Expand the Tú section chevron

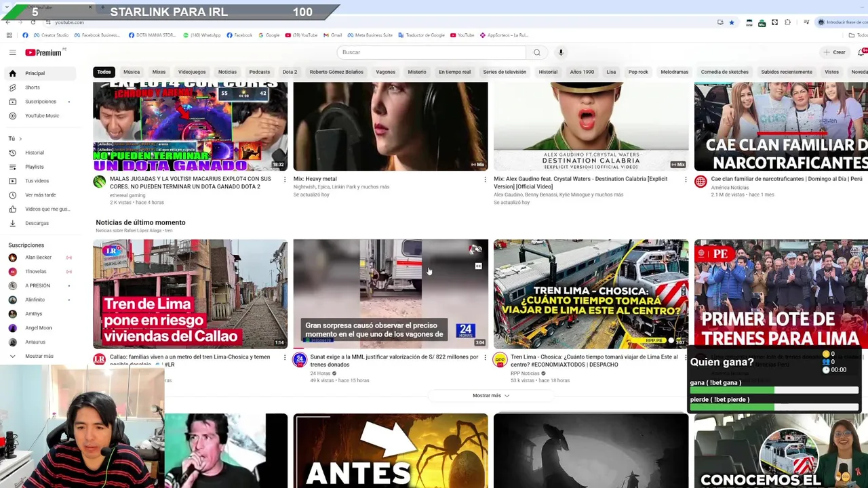20,139
